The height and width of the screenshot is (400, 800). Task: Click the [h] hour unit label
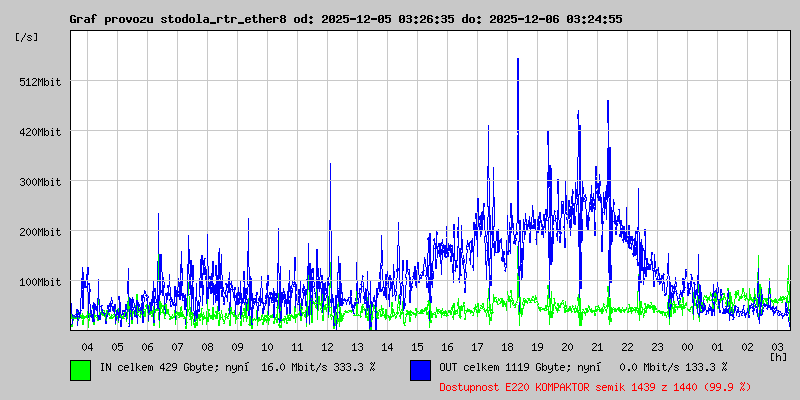(778, 356)
